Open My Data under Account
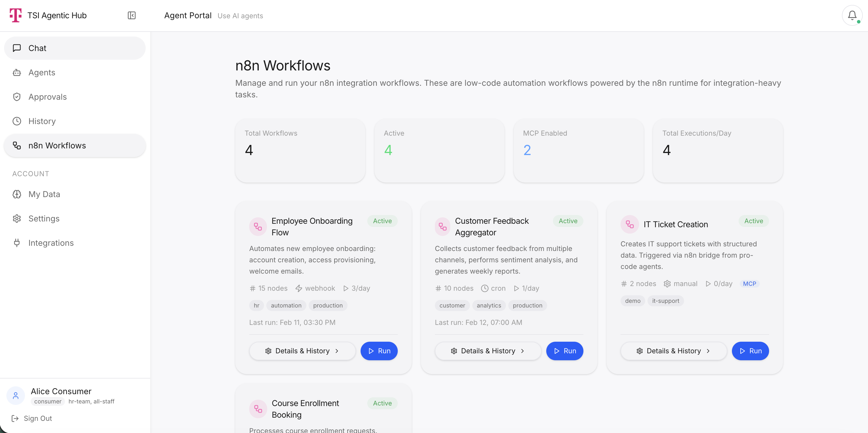The image size is (868, 433). click(75, 194)
